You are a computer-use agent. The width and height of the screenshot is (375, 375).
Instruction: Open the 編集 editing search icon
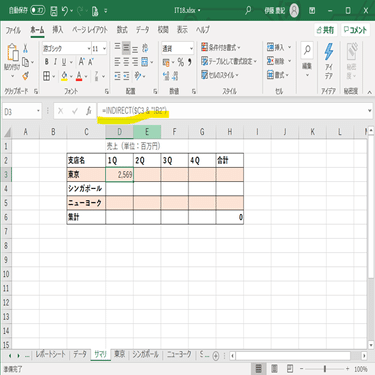[307, 51]
